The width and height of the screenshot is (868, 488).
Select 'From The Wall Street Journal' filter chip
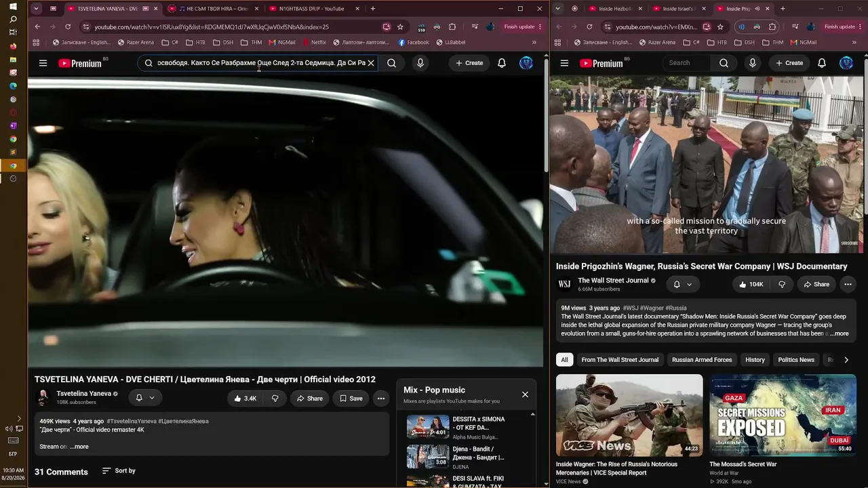(x=620, y=360)
